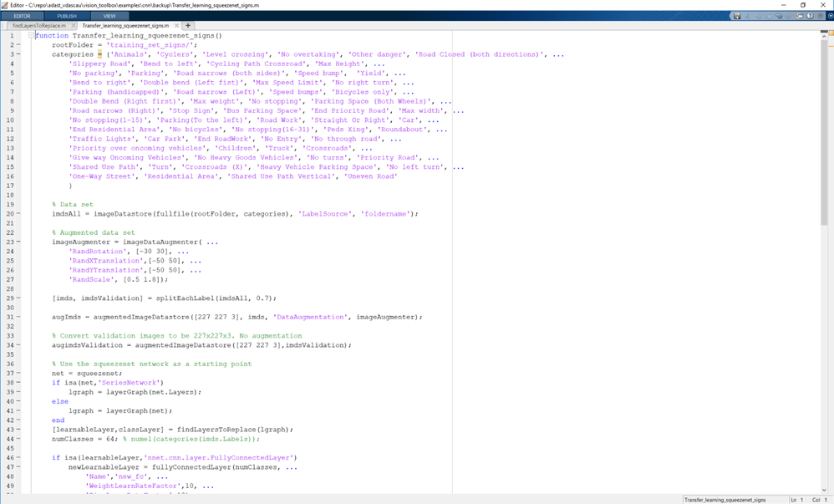Viewport: 834px width, 504px height.
Task: Click the Switch Windows icon
Action: click(x=800, y=16)
